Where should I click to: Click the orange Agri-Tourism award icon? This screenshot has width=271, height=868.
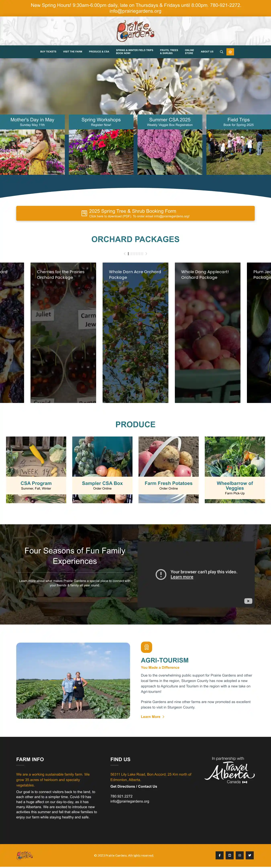147,647
